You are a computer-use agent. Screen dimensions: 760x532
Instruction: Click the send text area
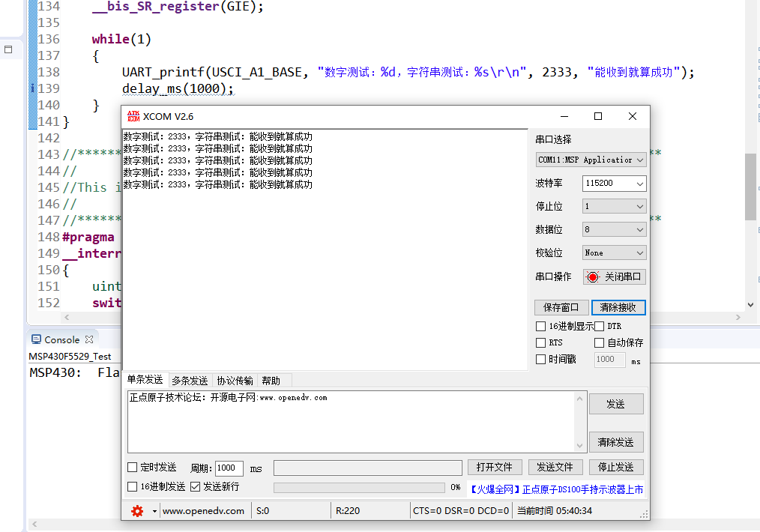(351, 422)
